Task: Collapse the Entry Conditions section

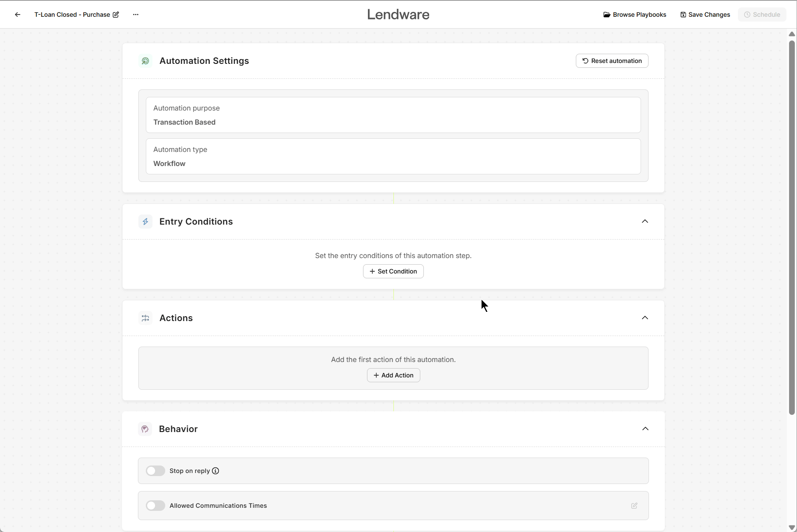Action: (x=645, y=222)
